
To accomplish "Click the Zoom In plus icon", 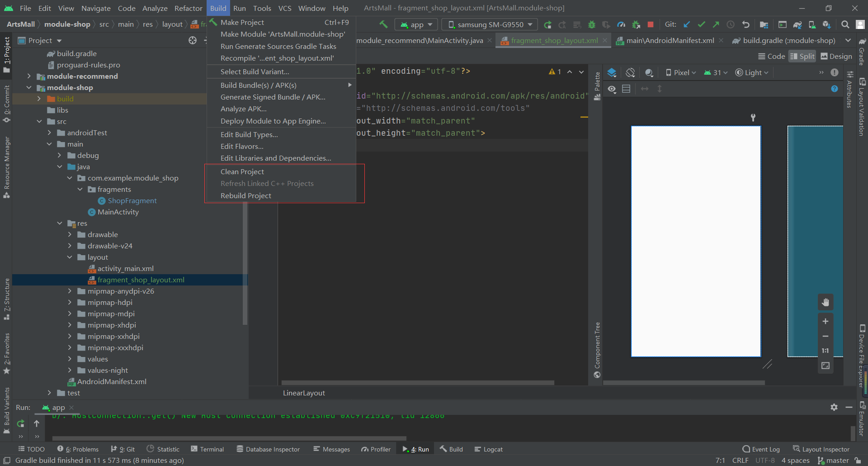I will point(825,321).
